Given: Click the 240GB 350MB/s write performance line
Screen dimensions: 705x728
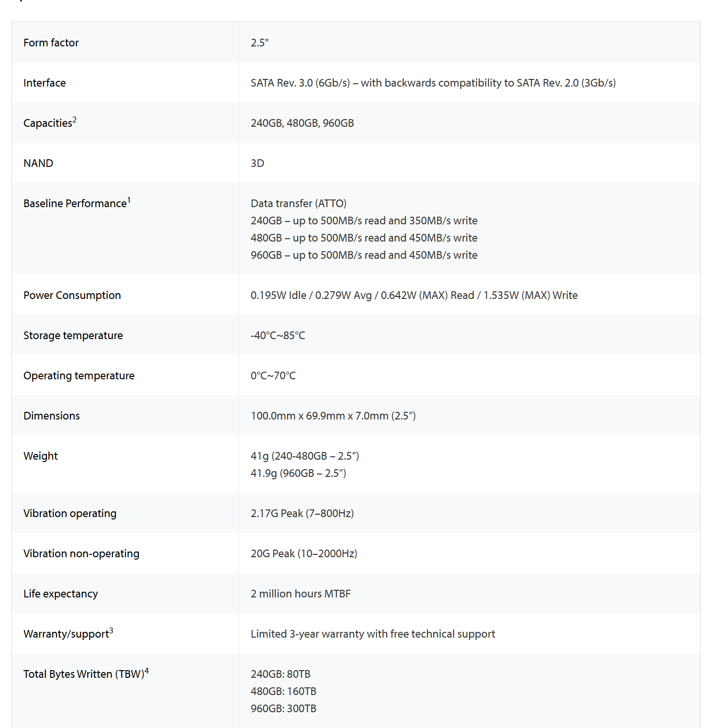Looking at the screenshot, I should [364, 221].
